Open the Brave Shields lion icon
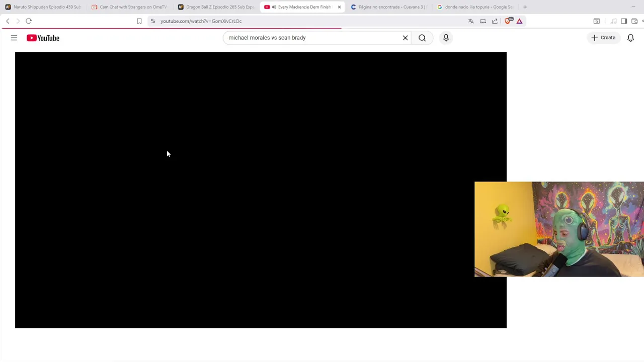Viewport: 644px width, 362px height. (508, 21)
